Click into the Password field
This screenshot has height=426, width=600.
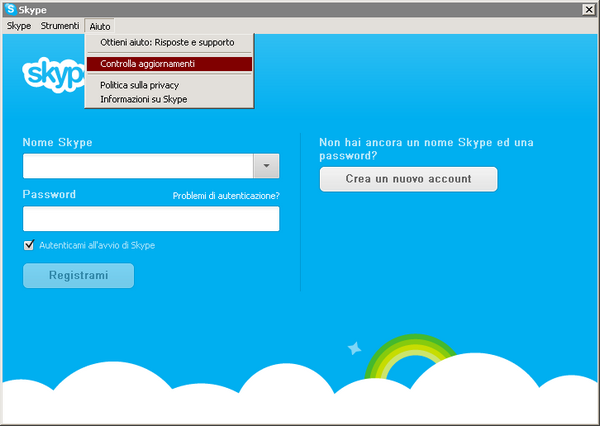[151, 219]
